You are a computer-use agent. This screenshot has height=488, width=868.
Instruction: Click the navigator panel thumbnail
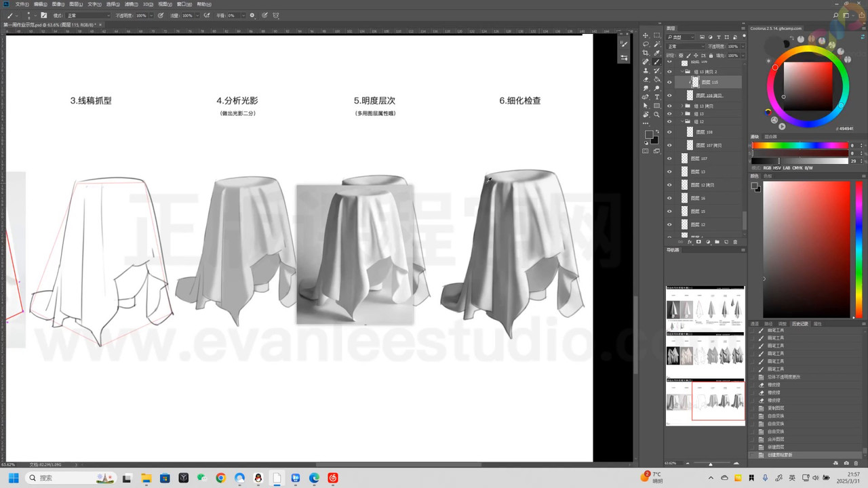click(x=705, y=356)
